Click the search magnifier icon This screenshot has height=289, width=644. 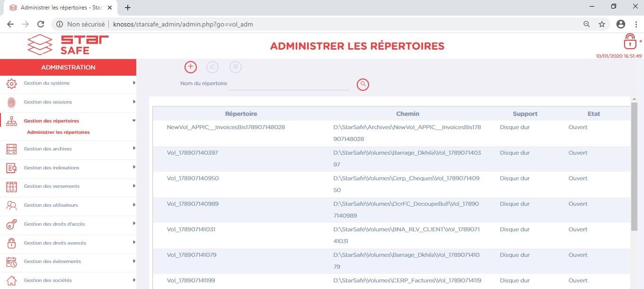click(363, 84)
